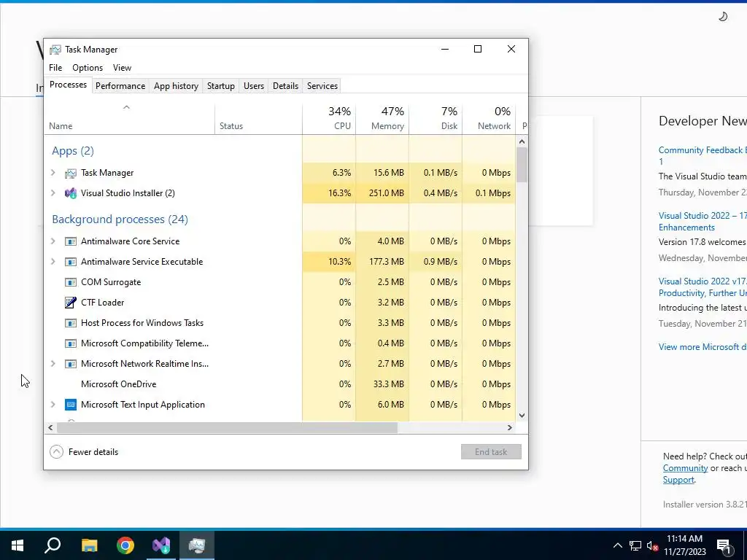Click the Task Manager process row icon
The width and height of the screenshot is (747, 560).
[x=71, y=173]
